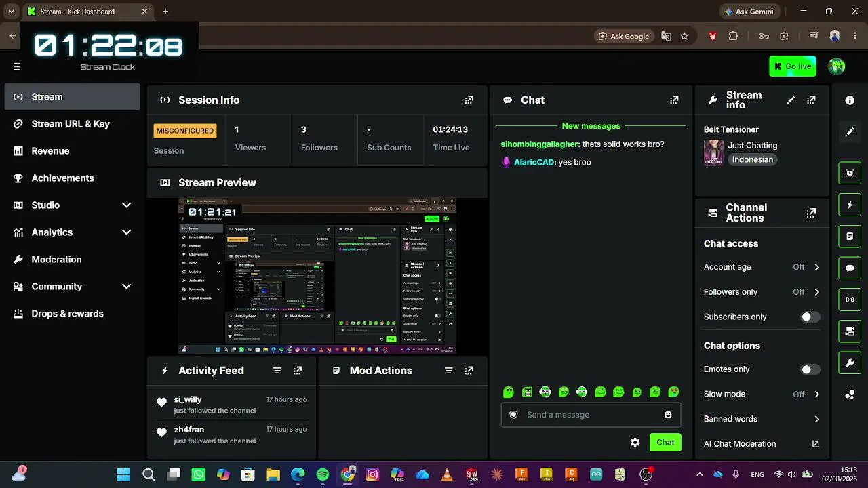This screenshot has width=868, height=488.
Task: Toggle the Stream Preview widget icon in right rail
Action: click(850, 173)
